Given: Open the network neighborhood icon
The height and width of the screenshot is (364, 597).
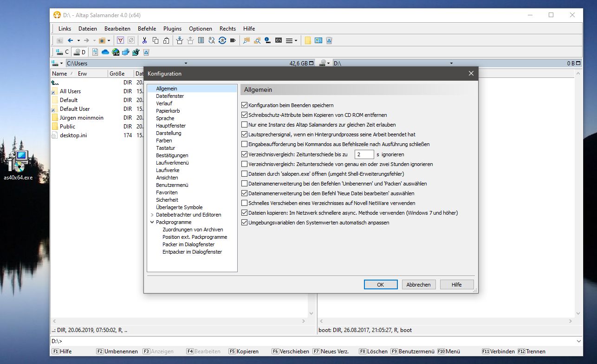Looking at the screenshot, I should point(126,52).
